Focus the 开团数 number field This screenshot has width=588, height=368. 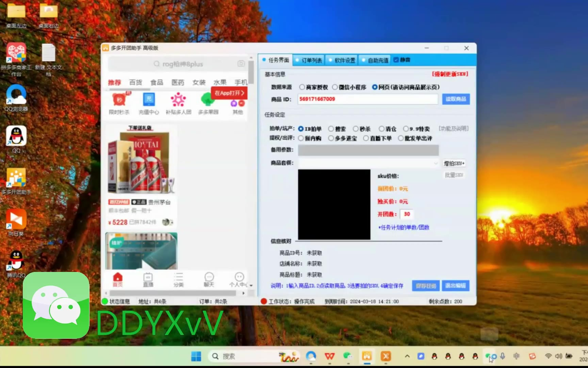(407, 214)
